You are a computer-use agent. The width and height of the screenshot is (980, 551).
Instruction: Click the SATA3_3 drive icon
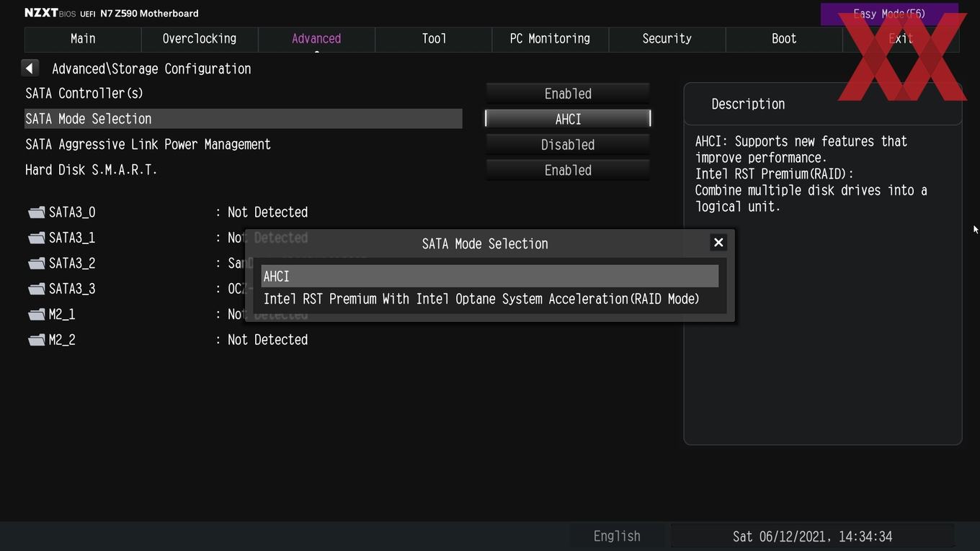pos(36,289)
